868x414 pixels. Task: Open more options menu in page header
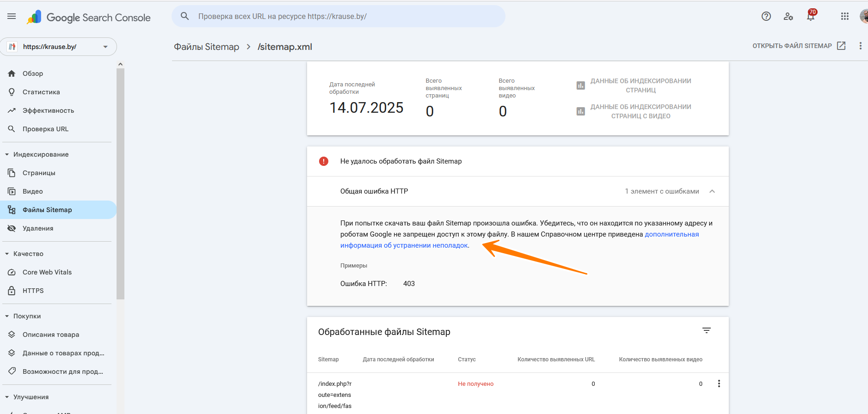click(x=860, y=46)
